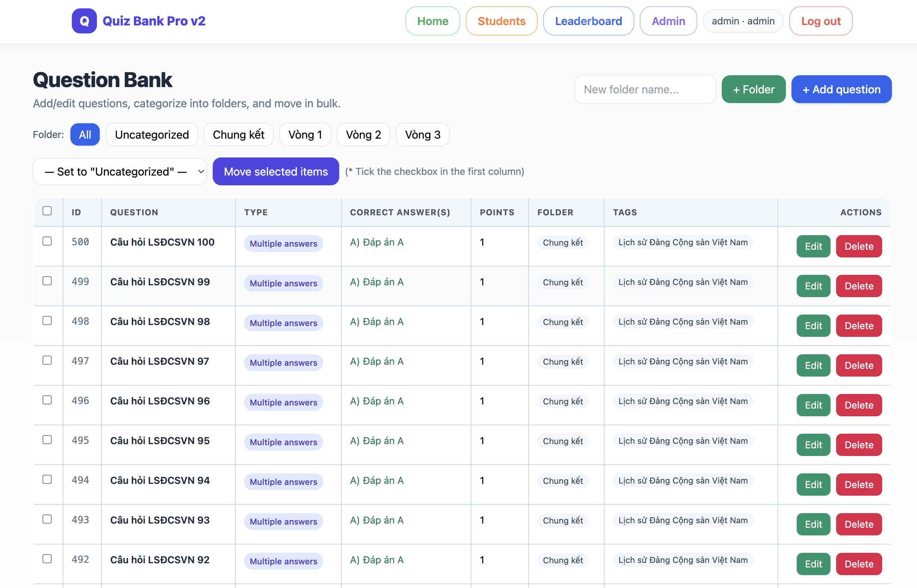
Task: Click the Multiple answers badge for question 494
Action: click(283, 482)
